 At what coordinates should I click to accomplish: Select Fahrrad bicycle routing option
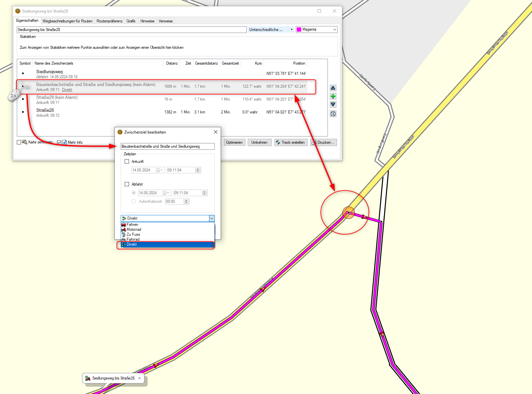coord(133,239)
